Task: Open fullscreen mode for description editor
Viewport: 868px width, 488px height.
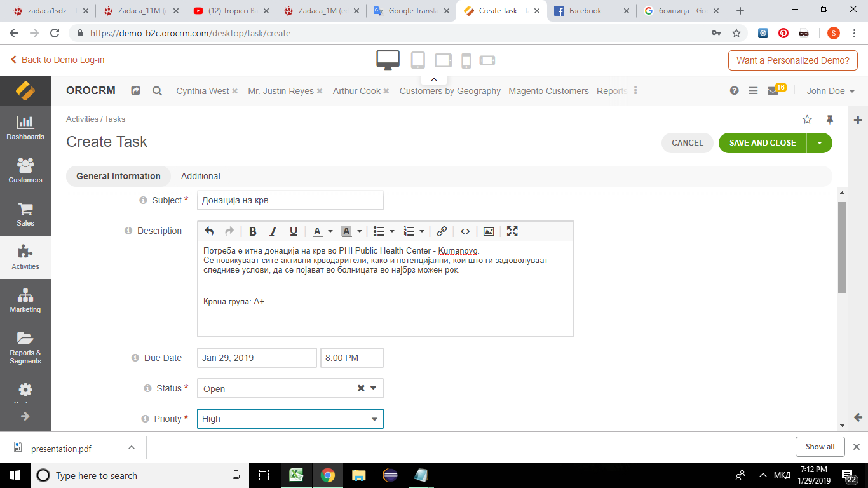Action: (512, 231)
